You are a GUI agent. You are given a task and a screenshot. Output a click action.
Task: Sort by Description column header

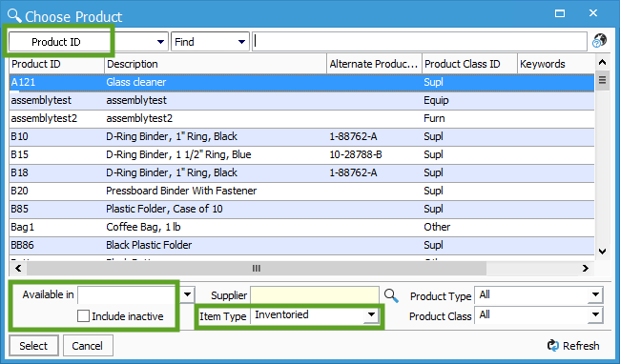click(x=216, y=64)
